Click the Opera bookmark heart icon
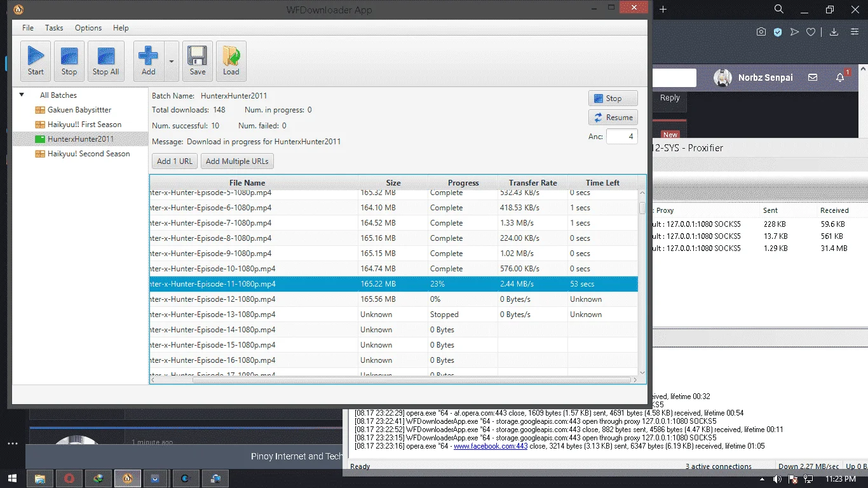Image resolution: width=868 pixels, height=488 pixels. [811, 32]
